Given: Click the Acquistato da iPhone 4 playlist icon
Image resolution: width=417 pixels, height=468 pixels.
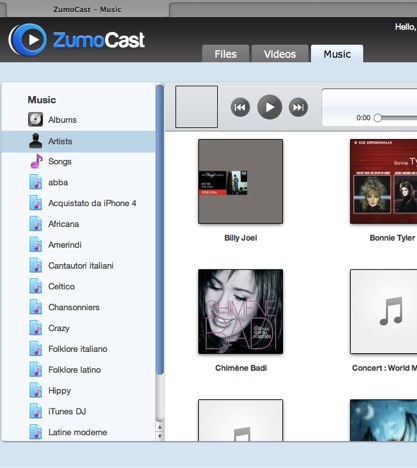Looking at the screenshot, I should pyautogui.click(x=36, y=203).
